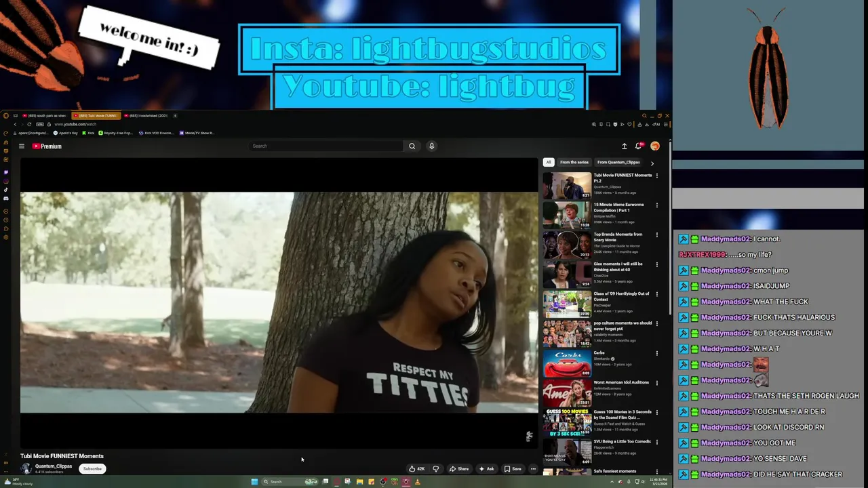Open options for 'Worst American Idol Auditions'

656,382
